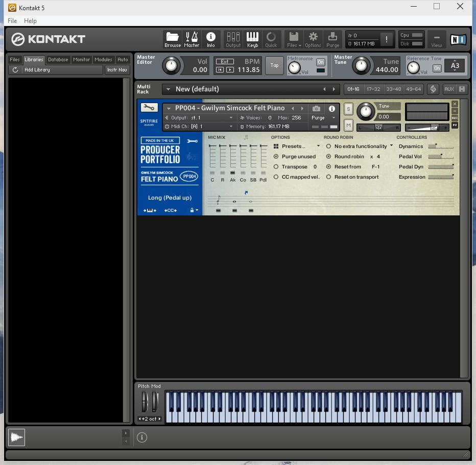476x465 pixels.
Task: Expand the No extra functionality dropdown arrow
Action: (x=391, y=145)
